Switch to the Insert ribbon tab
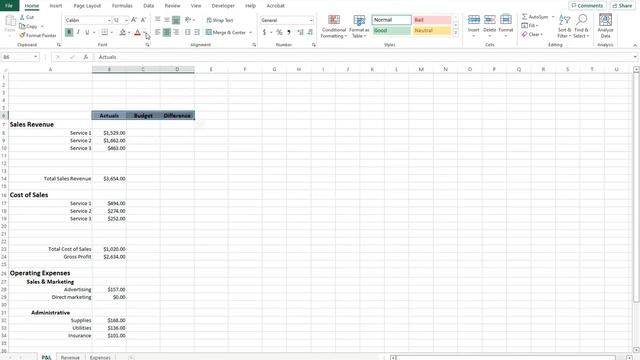 click(x=56, y=6)
